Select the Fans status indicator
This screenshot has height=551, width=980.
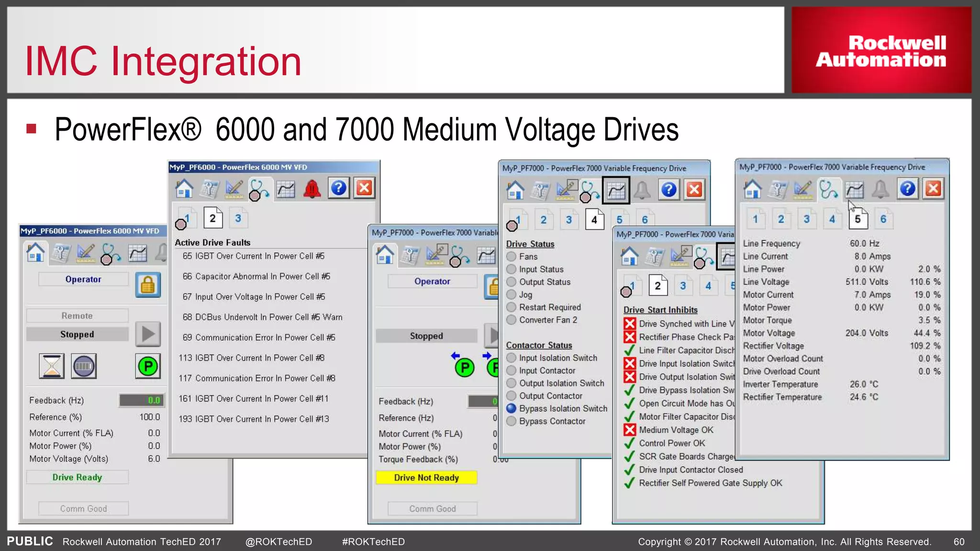(512, 256)
